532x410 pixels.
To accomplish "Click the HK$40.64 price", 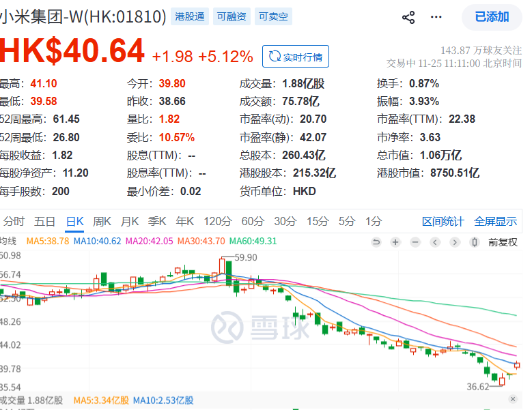I will coord(72,51).
